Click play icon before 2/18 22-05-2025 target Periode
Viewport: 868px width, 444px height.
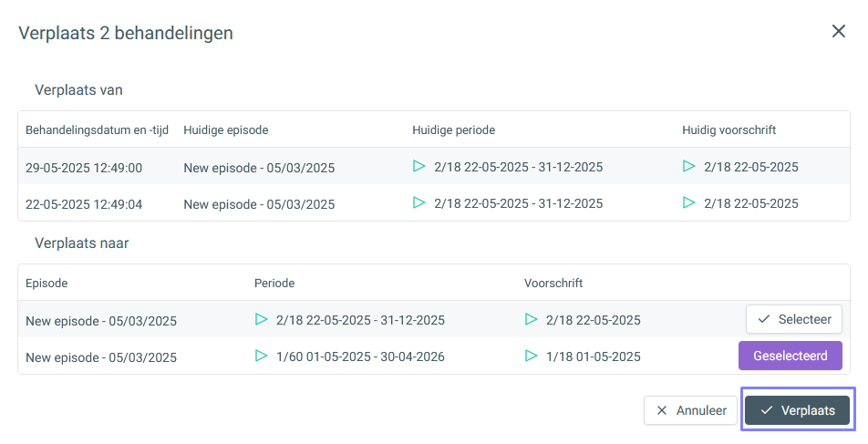pos(262,319)
